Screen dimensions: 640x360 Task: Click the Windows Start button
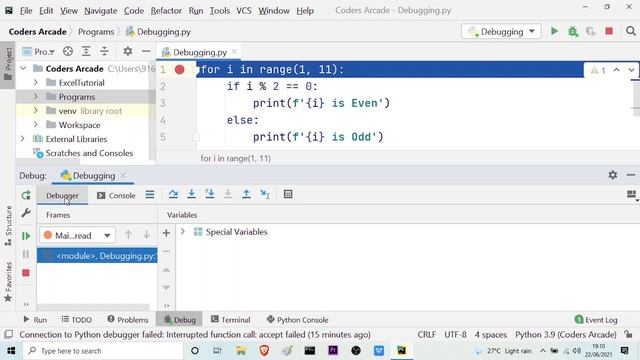point(11,351)
